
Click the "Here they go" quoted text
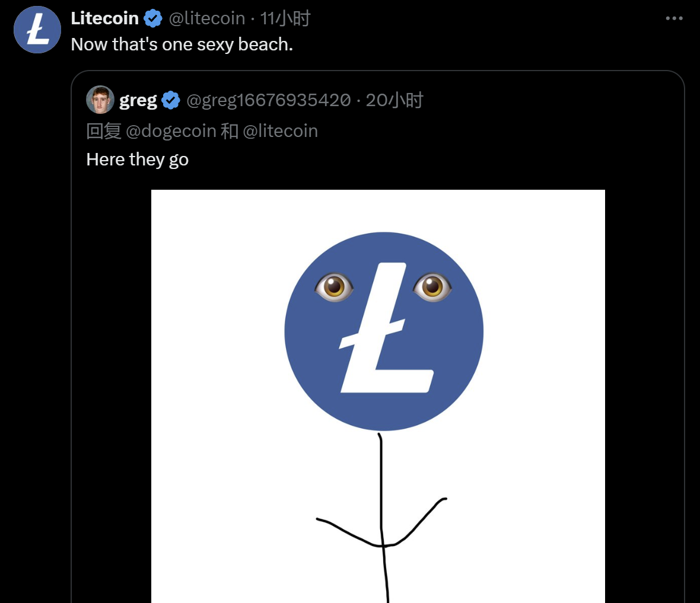137,159
